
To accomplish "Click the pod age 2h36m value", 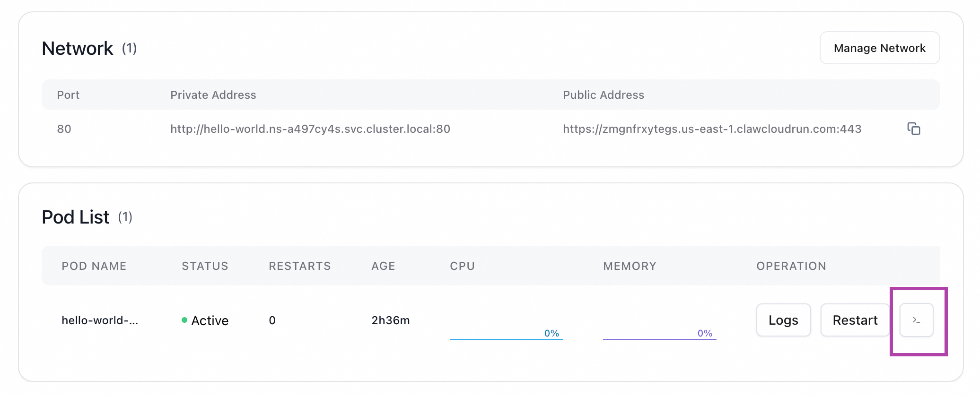I will (390, 320).
